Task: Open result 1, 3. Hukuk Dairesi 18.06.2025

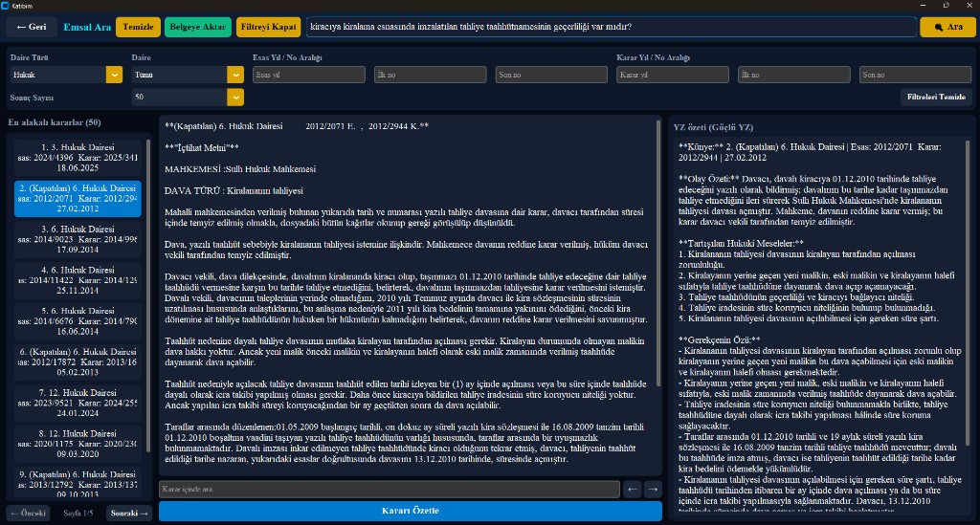Action: coord(78,158)
